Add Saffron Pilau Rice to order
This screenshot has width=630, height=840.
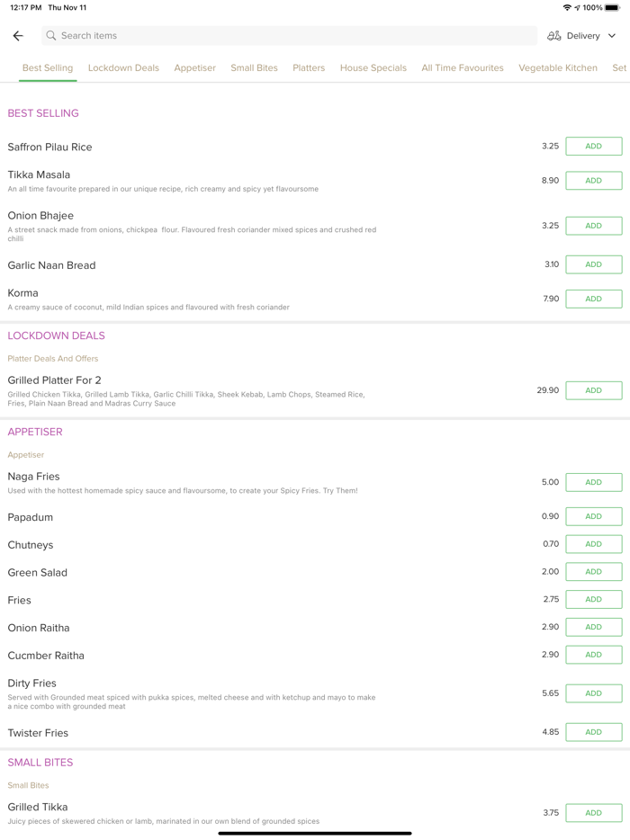[593, 147]
